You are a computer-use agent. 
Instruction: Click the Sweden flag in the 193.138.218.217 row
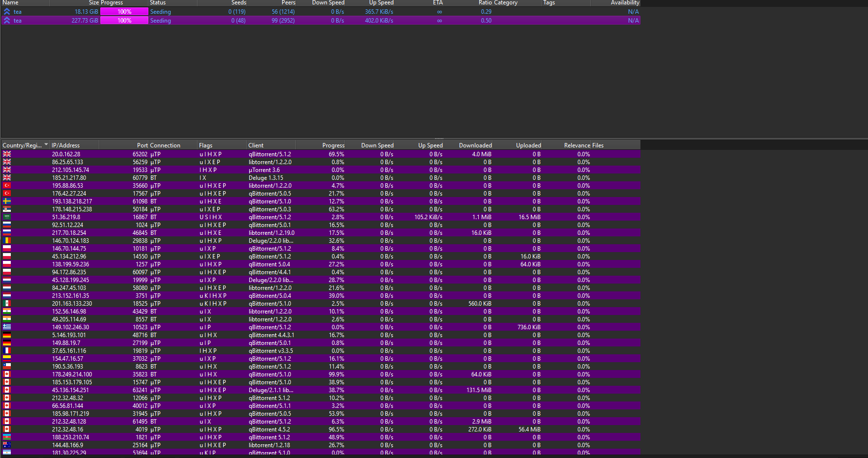pos(7,201)
